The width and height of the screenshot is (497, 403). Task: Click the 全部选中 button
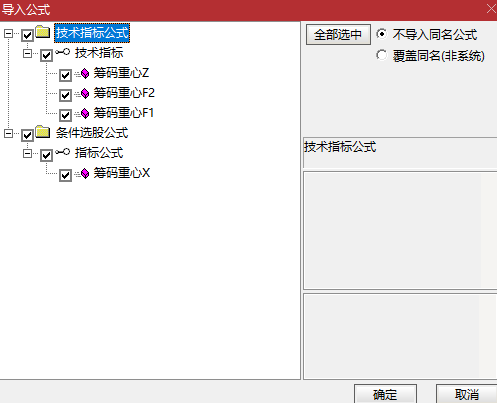click(338, 35)
